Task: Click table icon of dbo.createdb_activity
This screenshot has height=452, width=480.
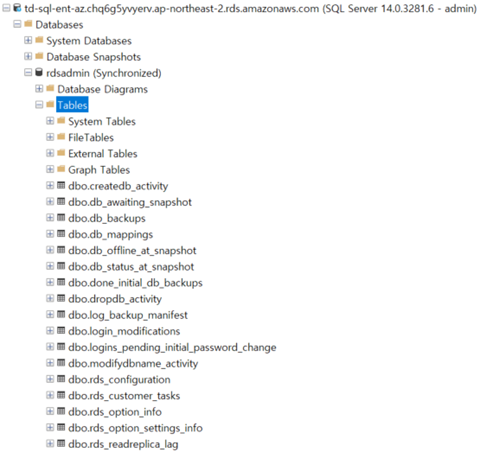Action: [61, 185]
